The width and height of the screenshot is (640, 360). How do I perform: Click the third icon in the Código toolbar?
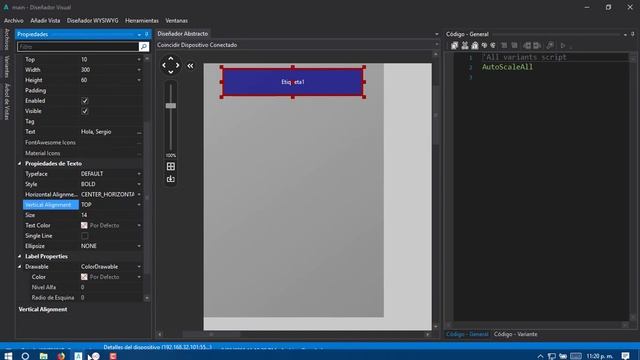(x=475, y=46)
